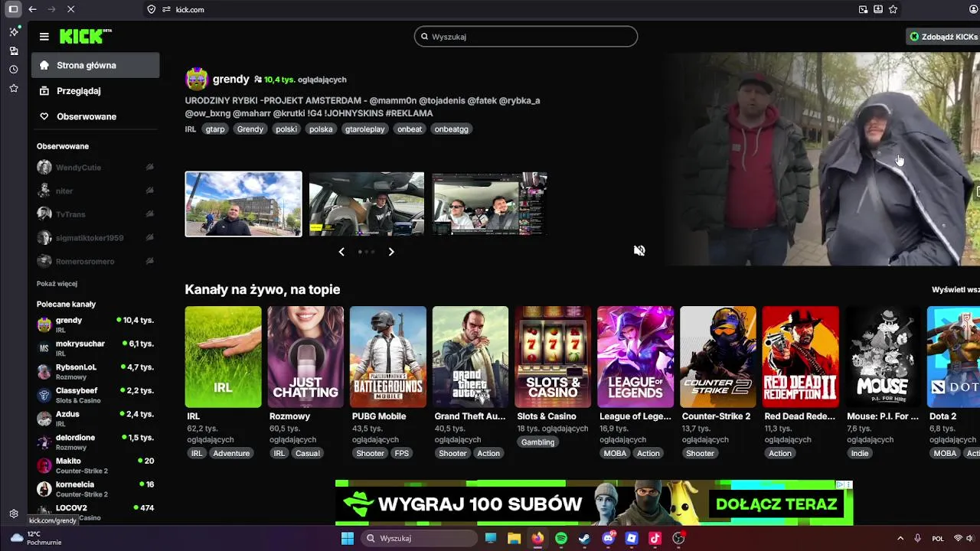
Task: Open Counter-Strike 2 category card
Action: pyautogui.click(x=718, y=357)
